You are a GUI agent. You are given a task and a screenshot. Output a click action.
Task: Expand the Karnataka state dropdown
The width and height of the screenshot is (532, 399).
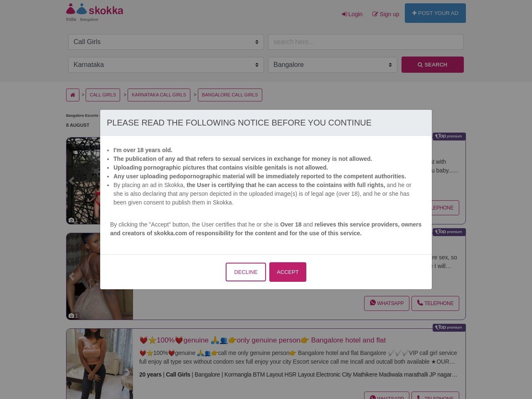tap(166, 65)
